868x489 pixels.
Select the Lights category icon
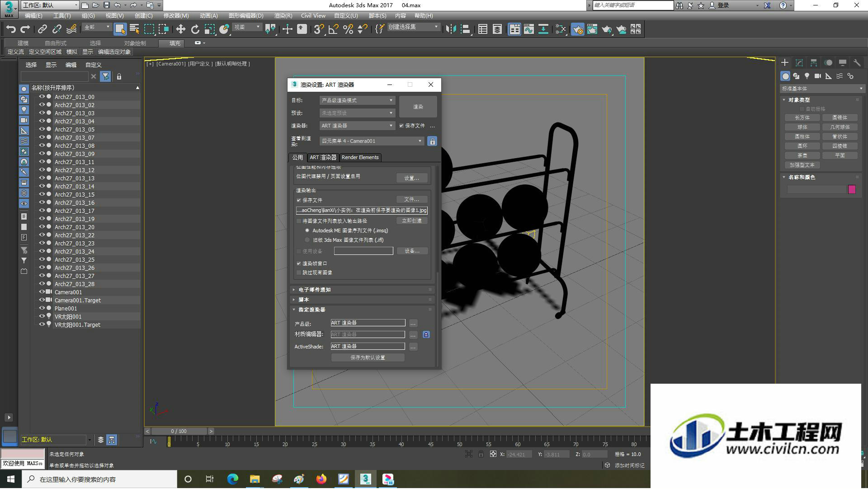tap(807, 76)
